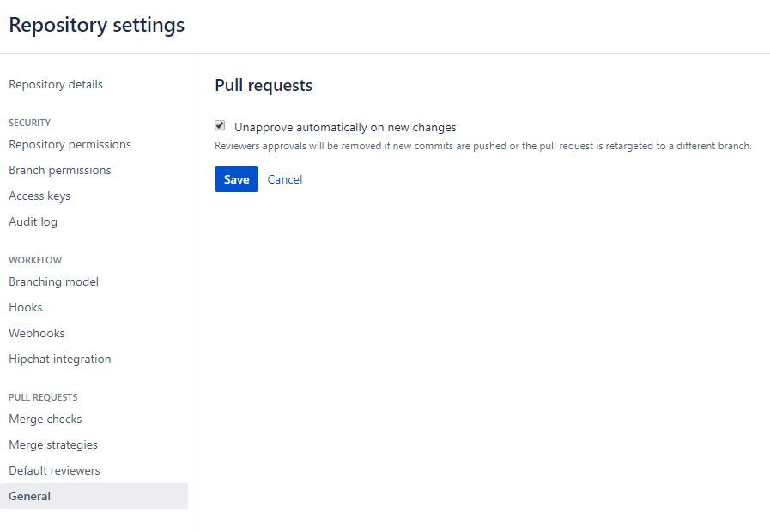The image size is (770, 532).
Task: Save the pull request settings
Action: click(236, 179)
